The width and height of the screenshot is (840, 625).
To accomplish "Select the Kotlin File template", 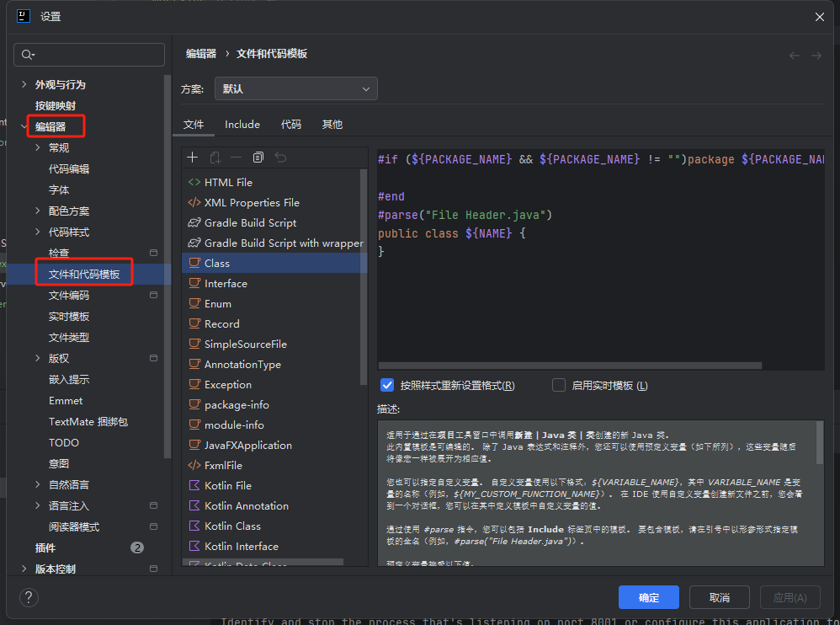I will [x=274, y=486].
